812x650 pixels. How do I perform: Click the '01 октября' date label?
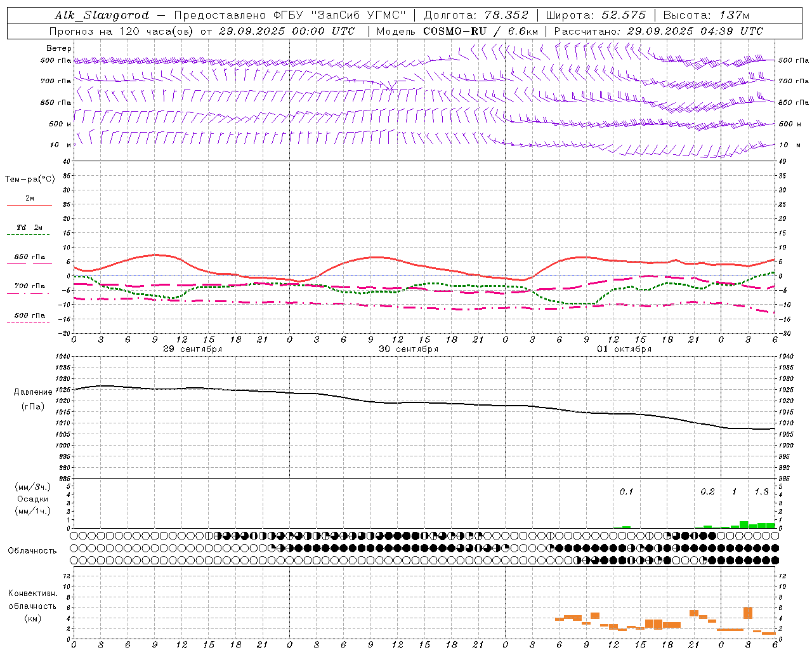pos(624,349)
